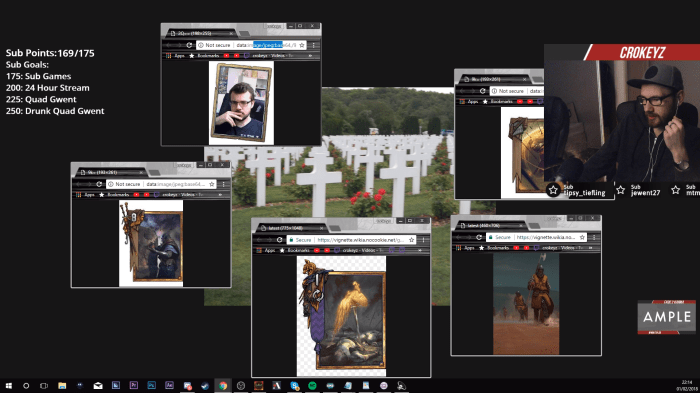Viewport: 700px width, 393px height.
Task: Open Windows Start menu
Action: (x=8, y=385)
